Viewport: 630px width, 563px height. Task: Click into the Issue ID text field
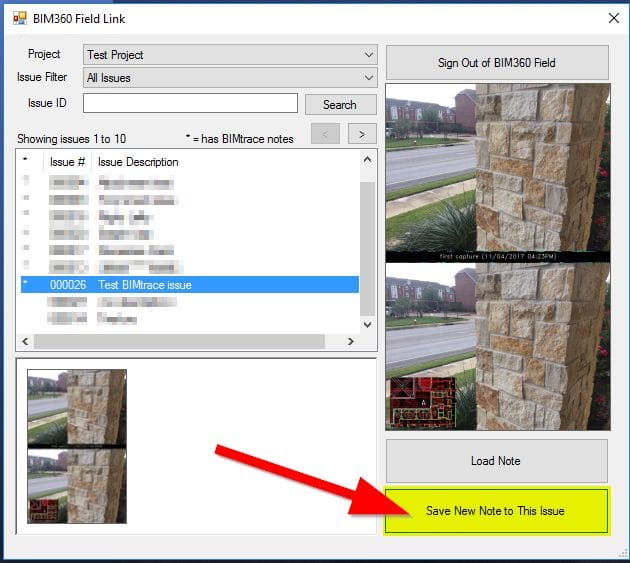point(190,103)
